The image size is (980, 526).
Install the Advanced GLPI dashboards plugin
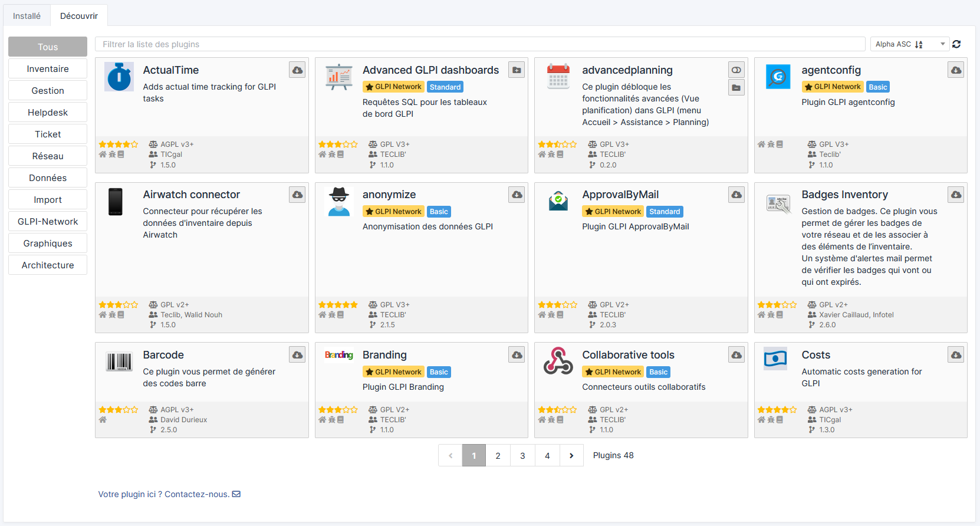point(517,70)
